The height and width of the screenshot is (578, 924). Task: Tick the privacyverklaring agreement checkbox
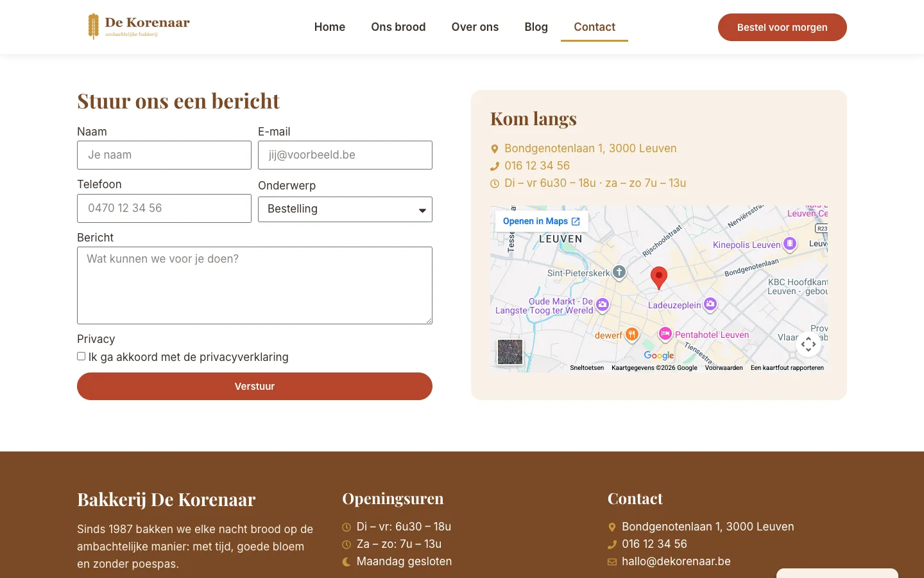(81, 356)
